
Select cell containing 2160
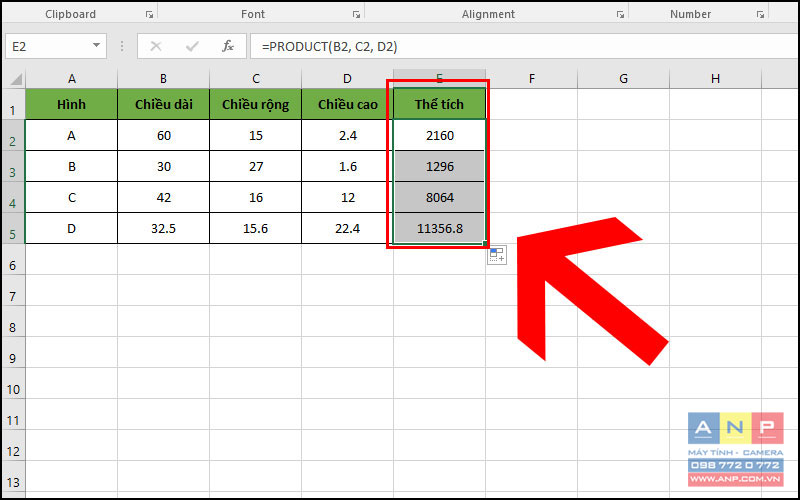tap(440, 136)
